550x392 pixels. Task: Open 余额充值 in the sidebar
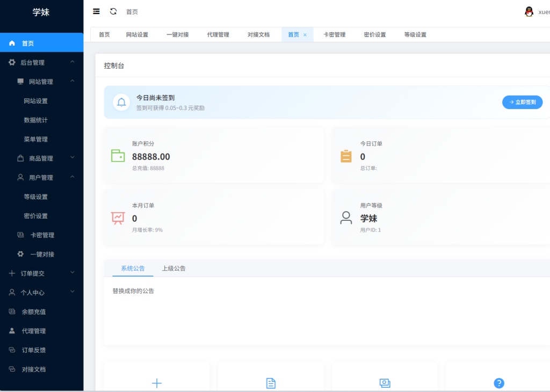point(33,311)
